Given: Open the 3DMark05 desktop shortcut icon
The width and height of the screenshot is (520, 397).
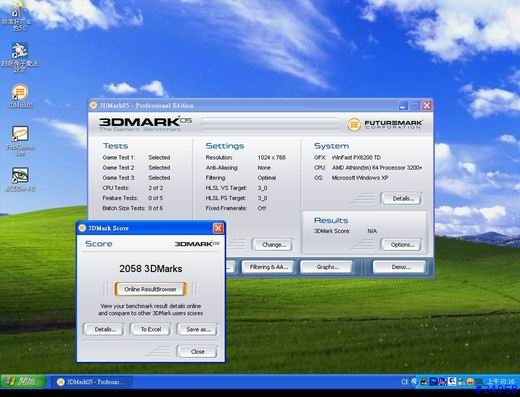Looking at the screenshot, I should click(x=20, y=96).
